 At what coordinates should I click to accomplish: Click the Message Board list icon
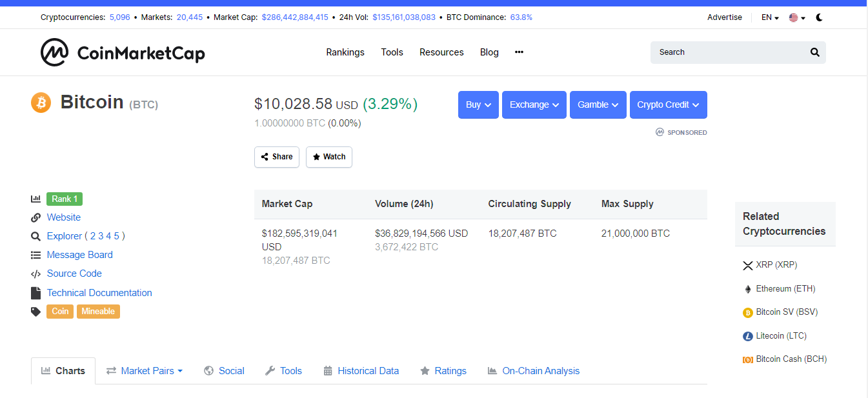(x=35, y=255)
